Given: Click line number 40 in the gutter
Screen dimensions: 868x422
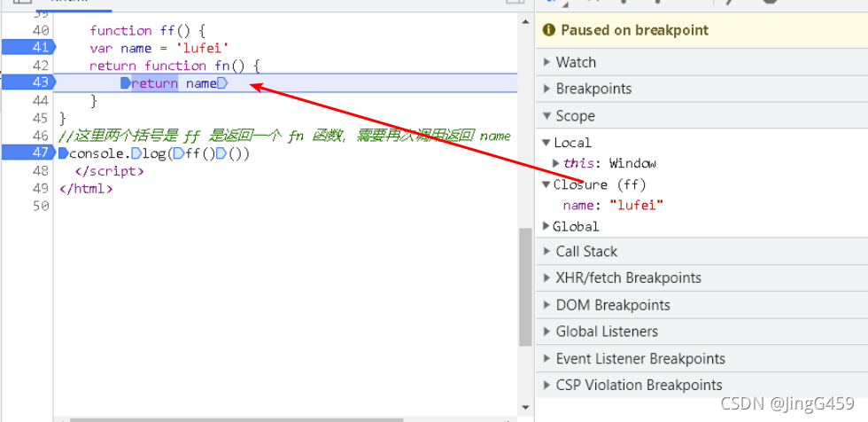Looking at the screenshot, I should tap(41, 30).
